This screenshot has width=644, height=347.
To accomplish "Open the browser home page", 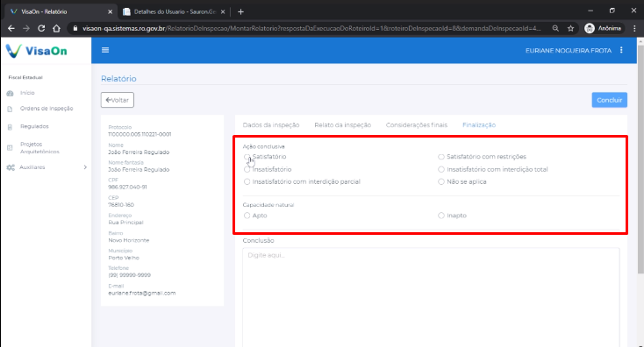I will click(57, 28).
